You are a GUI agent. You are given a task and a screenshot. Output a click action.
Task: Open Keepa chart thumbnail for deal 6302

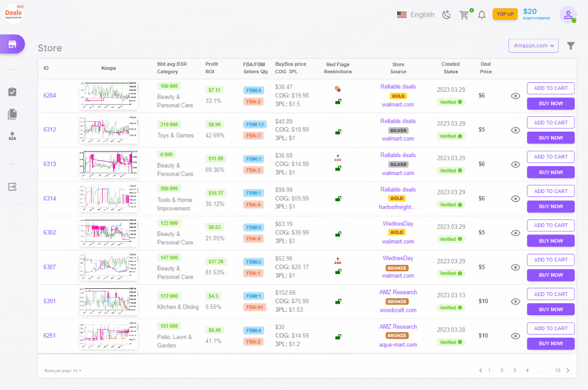108,233
